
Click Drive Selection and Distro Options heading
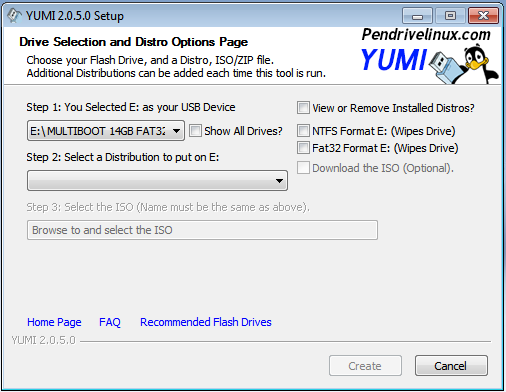(x=133, y=42)
